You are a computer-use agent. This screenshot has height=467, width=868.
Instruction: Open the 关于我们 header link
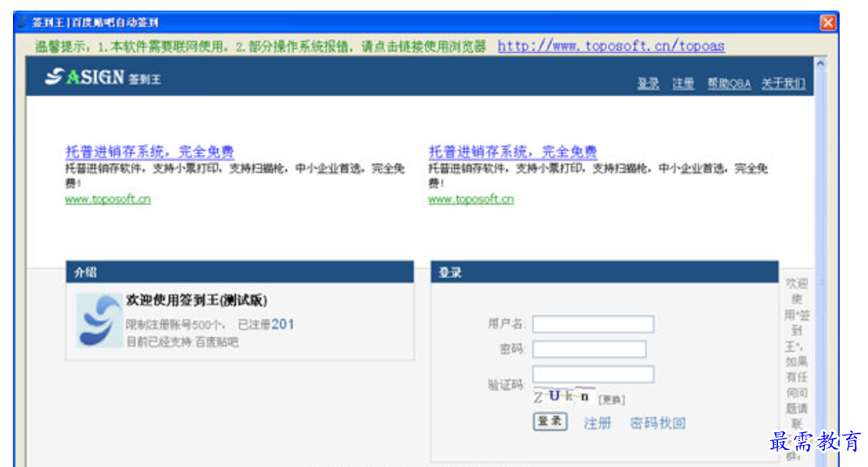783,84
